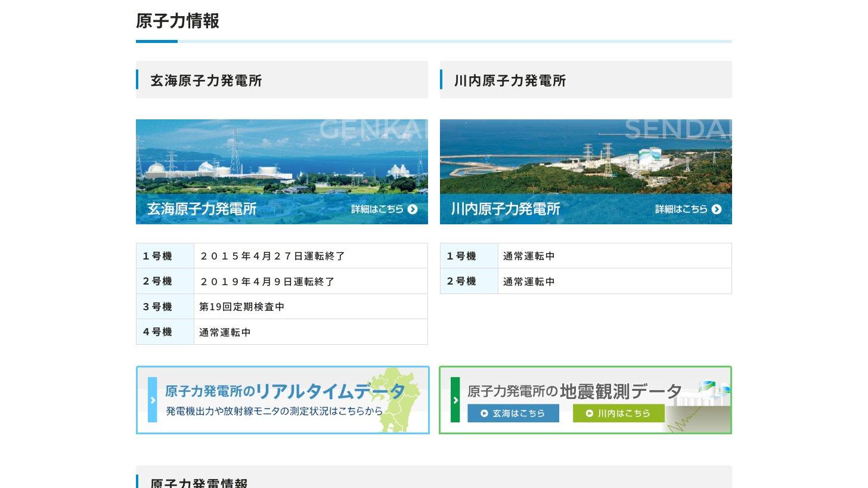Open the 川内原子力発電所 photo banner

(586, 172)
